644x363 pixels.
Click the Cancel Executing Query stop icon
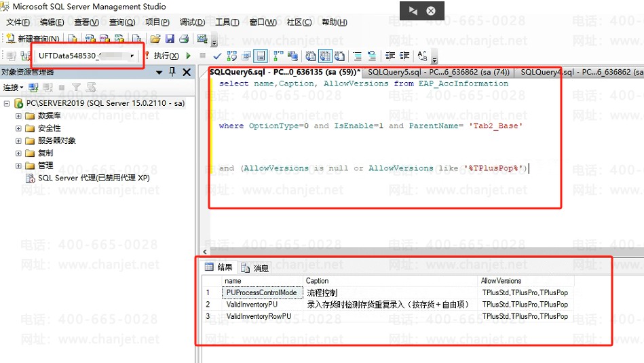click(202, 56)
